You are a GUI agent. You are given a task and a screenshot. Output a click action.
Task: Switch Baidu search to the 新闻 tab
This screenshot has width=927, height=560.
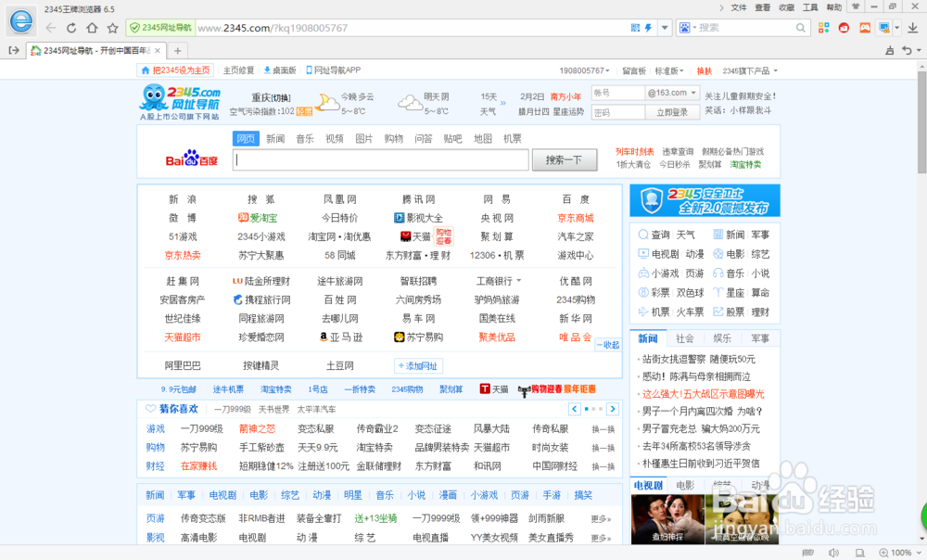pos(275,138)
